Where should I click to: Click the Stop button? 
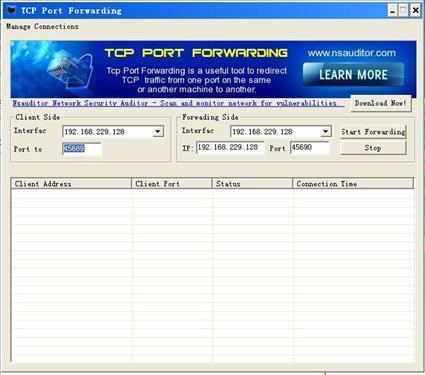(373, 148)
